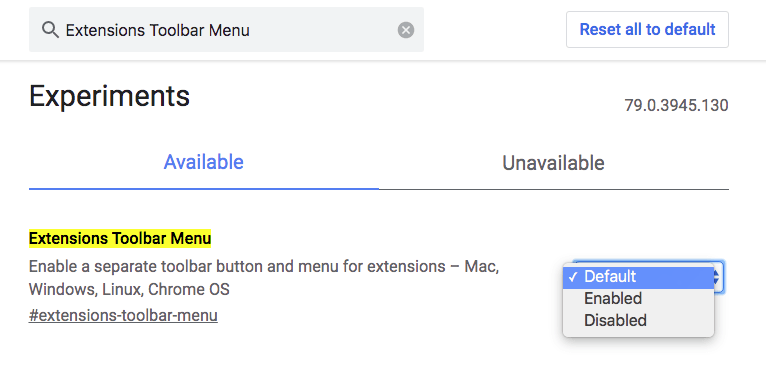Click the up-down arrows of the flag select box

pos(717,277)
